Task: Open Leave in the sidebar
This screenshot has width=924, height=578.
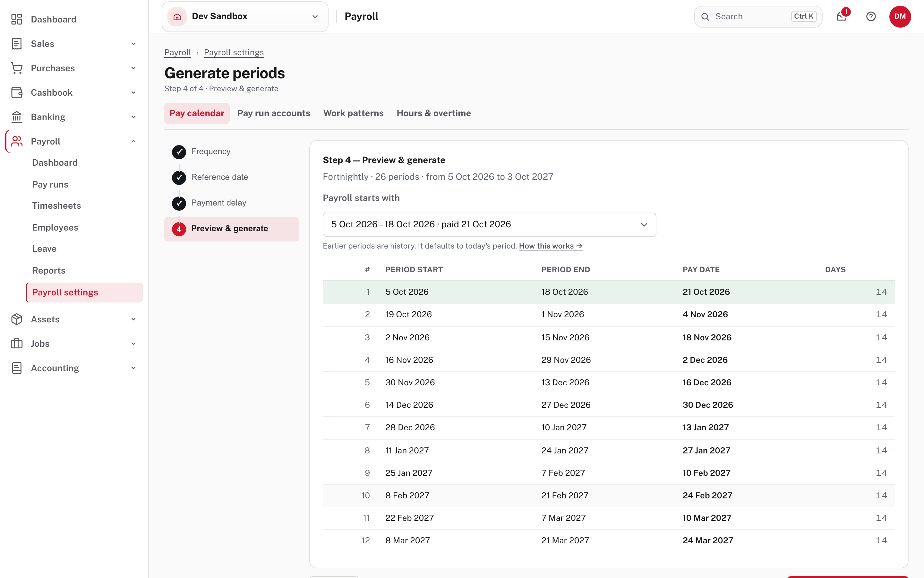Action: (x=44, y=249)
